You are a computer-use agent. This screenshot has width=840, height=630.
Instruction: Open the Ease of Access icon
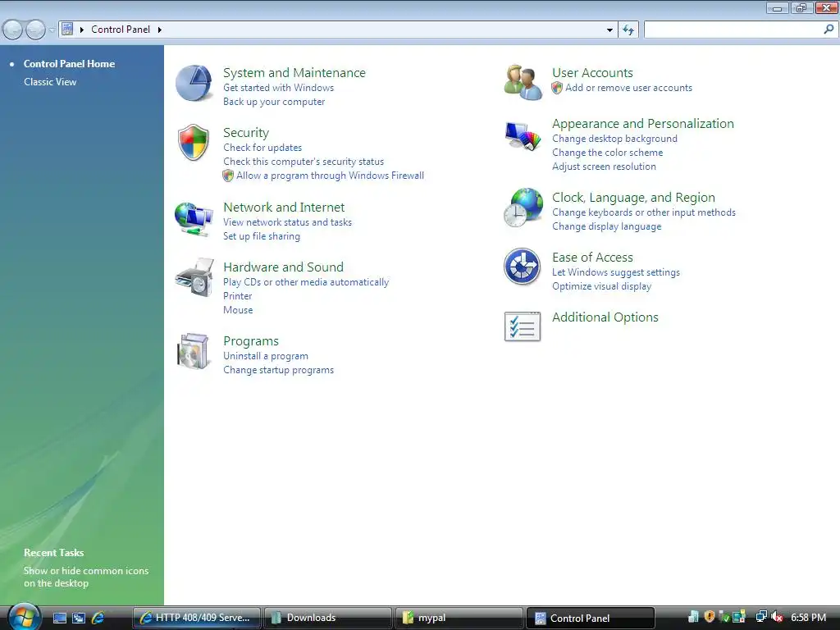523,267
